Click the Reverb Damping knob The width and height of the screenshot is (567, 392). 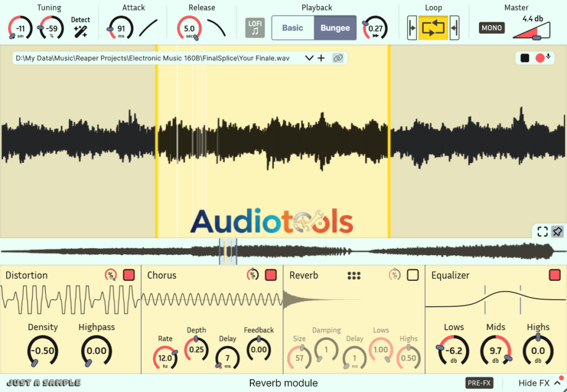click(x=326, y=350)
